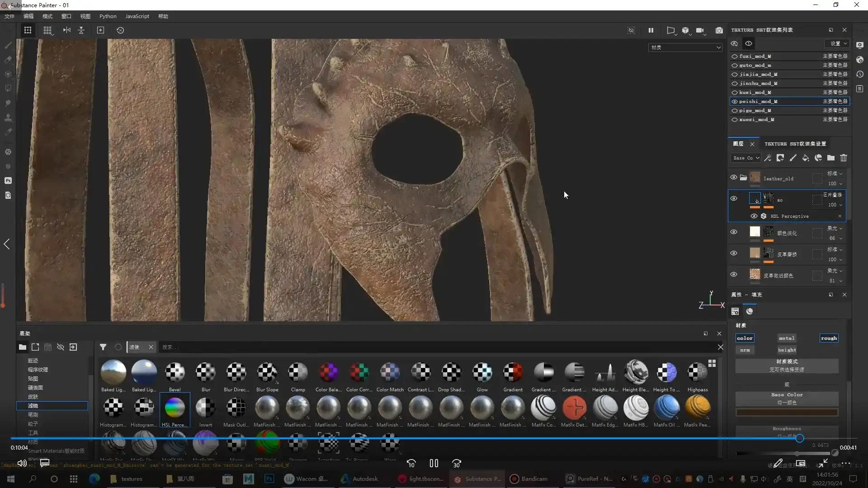Image resolution: width=868 pixels, height=488 pixels.
Task: Create a new folder in the layers panel
Action: pyautogui.click(x=831, y=158)
